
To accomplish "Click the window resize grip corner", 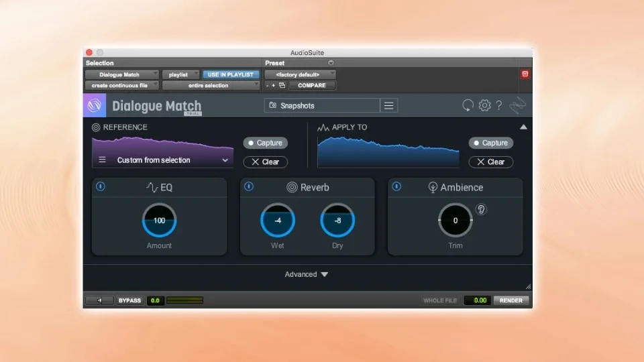I will pyautogui.click(x=528, y=286).
